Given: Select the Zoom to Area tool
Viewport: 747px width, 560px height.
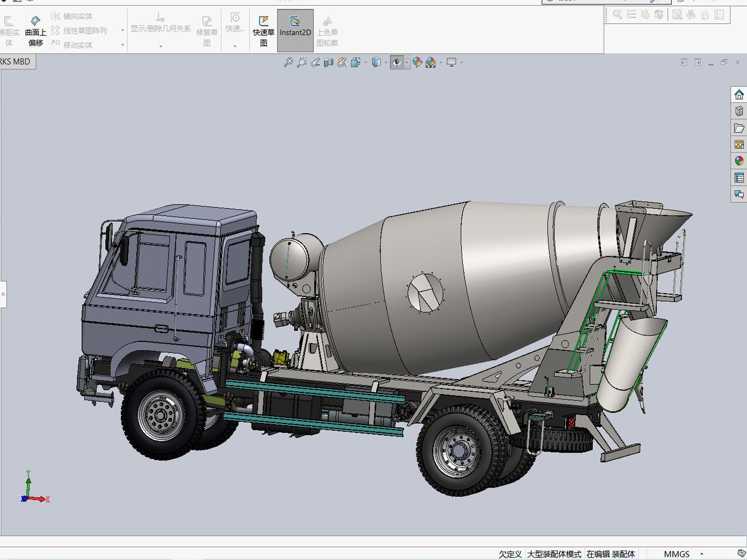Looking at the screenshot, I should pos(301,63).
